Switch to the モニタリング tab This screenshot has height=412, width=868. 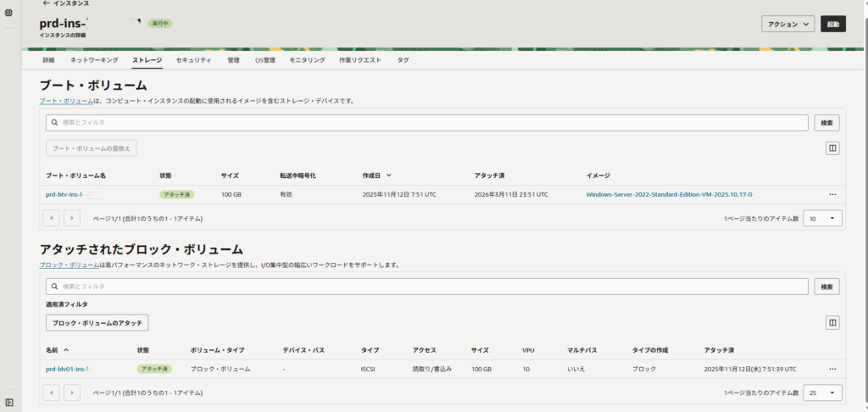(x=307, y=60)
